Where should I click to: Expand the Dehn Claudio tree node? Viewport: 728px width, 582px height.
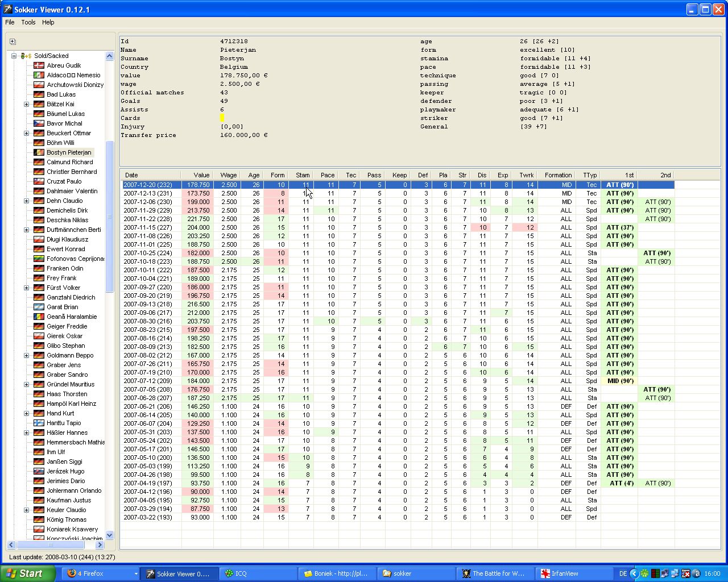[x=26, y=201]
